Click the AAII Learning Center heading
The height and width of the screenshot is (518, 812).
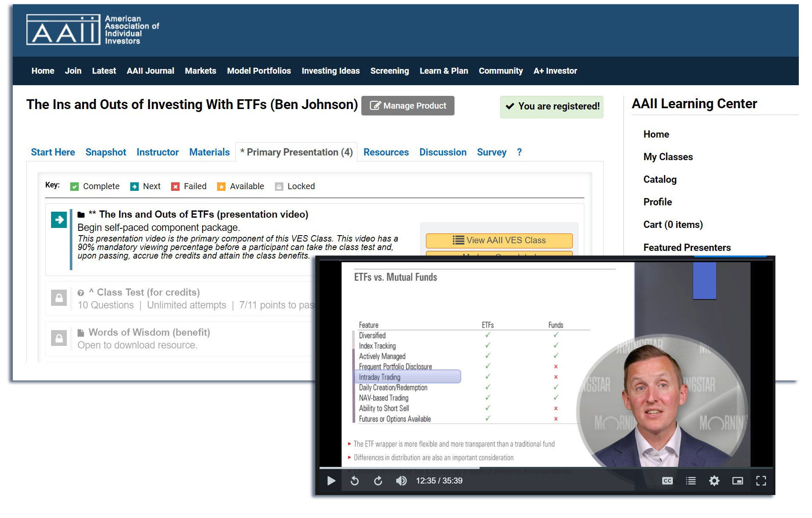point(694,104)
